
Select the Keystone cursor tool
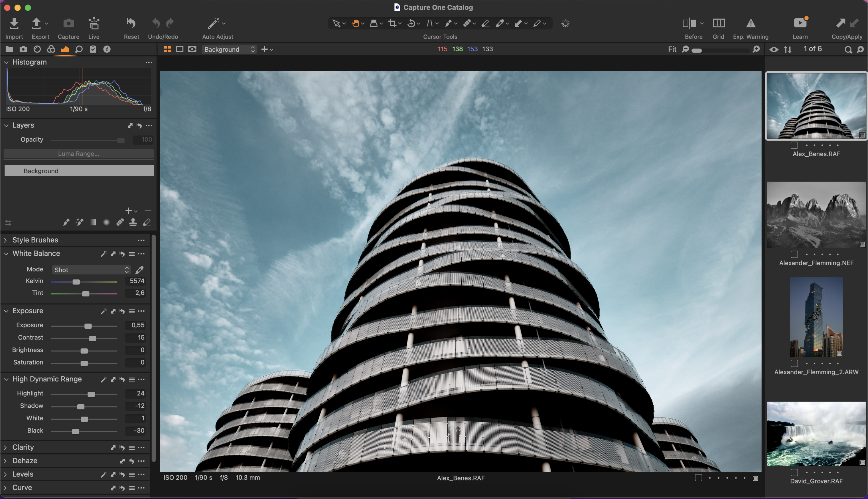429,23
